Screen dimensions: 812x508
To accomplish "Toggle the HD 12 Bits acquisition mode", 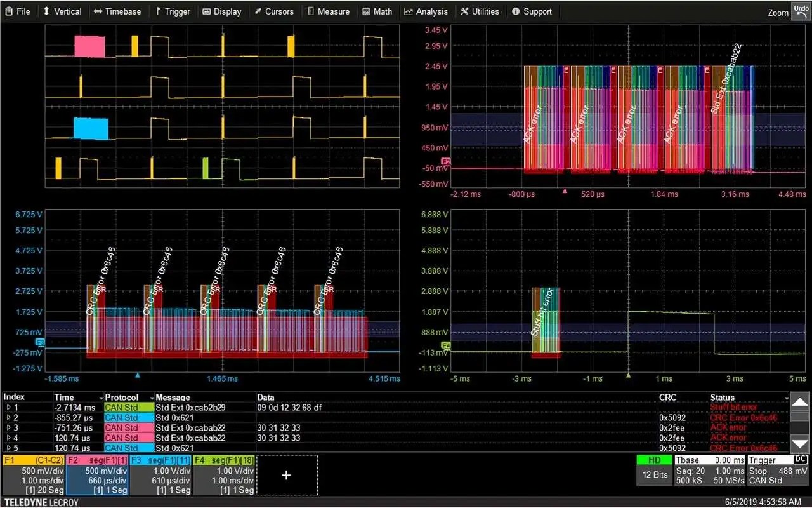I will click(x=654, y=470).
